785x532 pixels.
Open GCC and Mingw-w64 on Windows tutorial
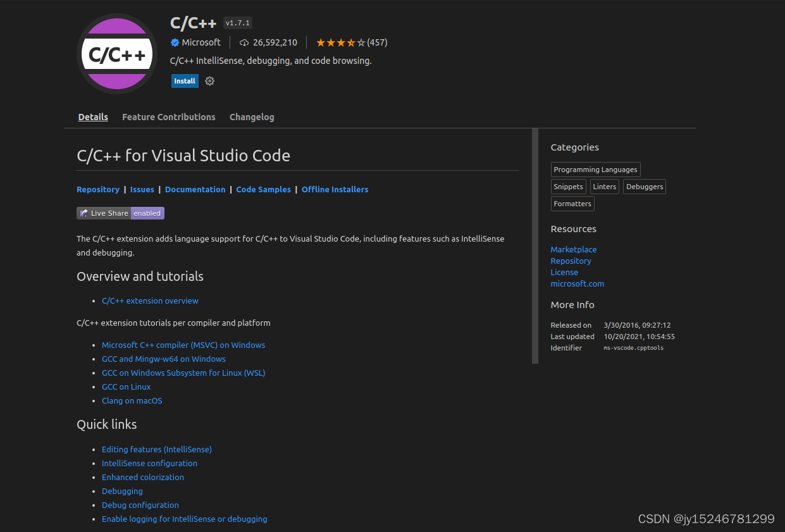coord(164,359)
